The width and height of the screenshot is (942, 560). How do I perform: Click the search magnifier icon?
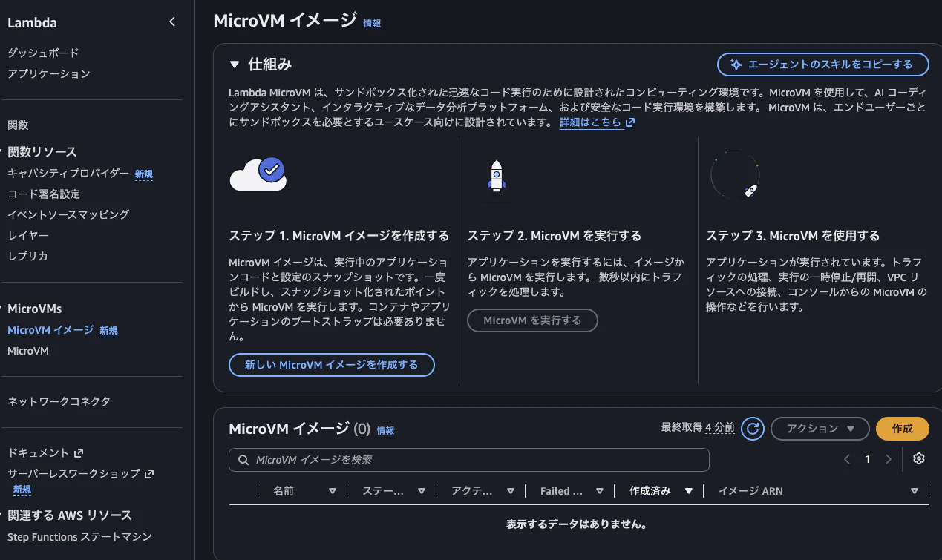243,460
